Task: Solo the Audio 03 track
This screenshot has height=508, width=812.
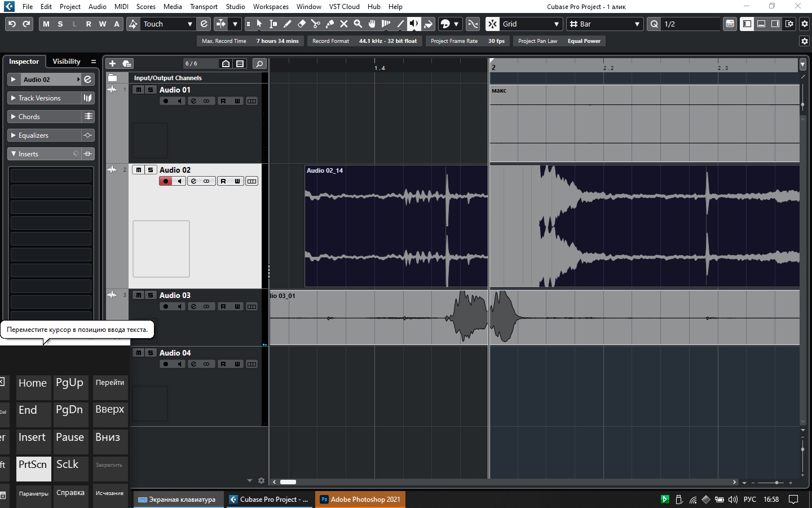Action: tap(151, 295)
